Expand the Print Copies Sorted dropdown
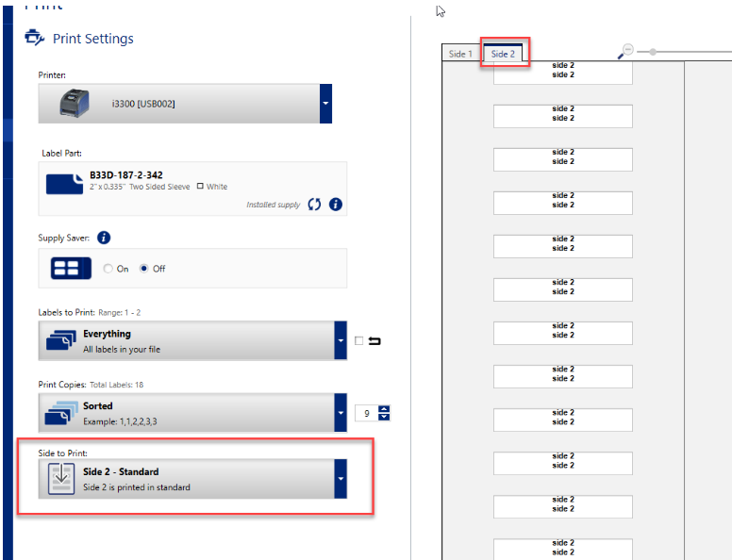The image size is (732, 560). coord(340,413)
